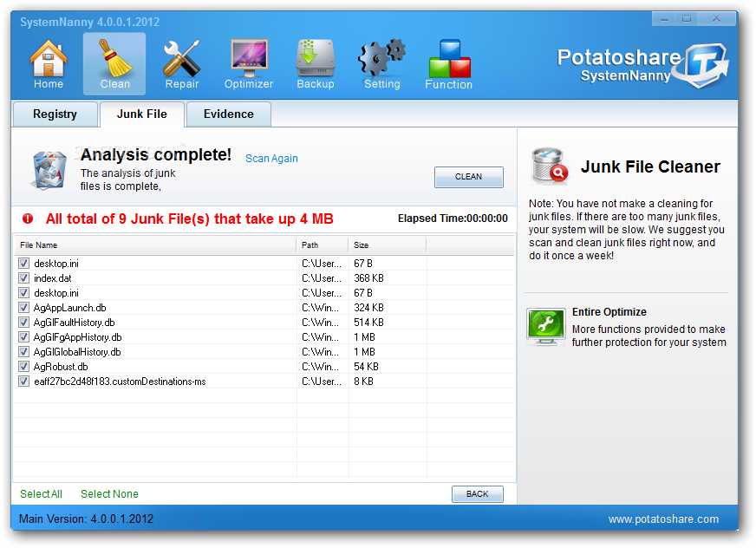Viewport: 756px width, 548px height.
Task: Click the BACK button
Action: [x=478, y=494]
